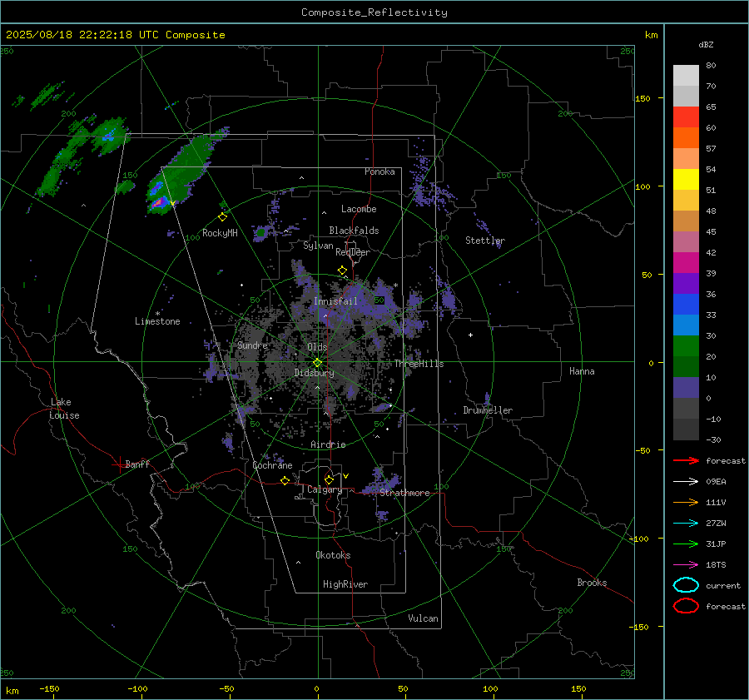Image resolution: width=749 pixels, height=700 pixels.
Task: Select the Cochrane label
Action: (272, 465)
